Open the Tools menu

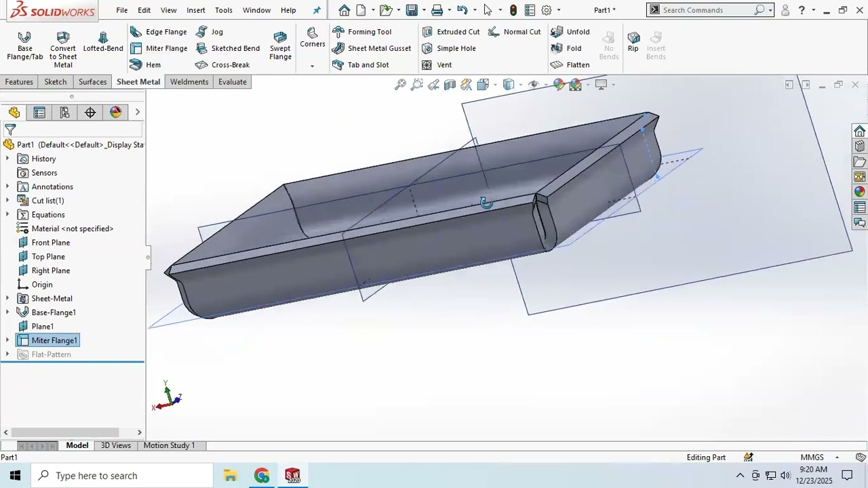pyautogui.click(x=224, y=10)
